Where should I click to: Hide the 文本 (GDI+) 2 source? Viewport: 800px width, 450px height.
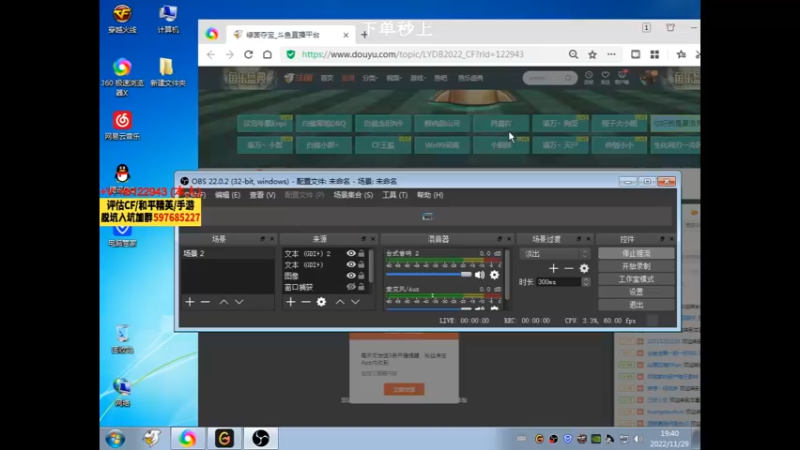[351, 254]
